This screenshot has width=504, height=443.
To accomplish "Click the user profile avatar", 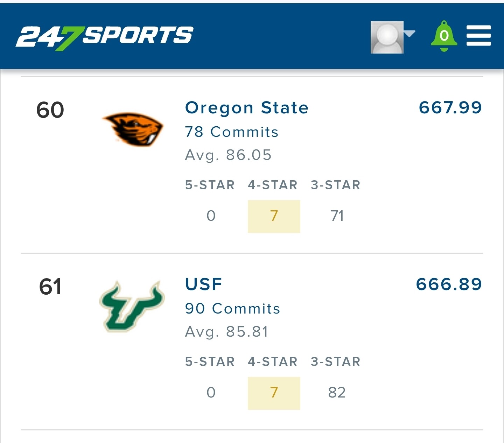I will 387,37.
